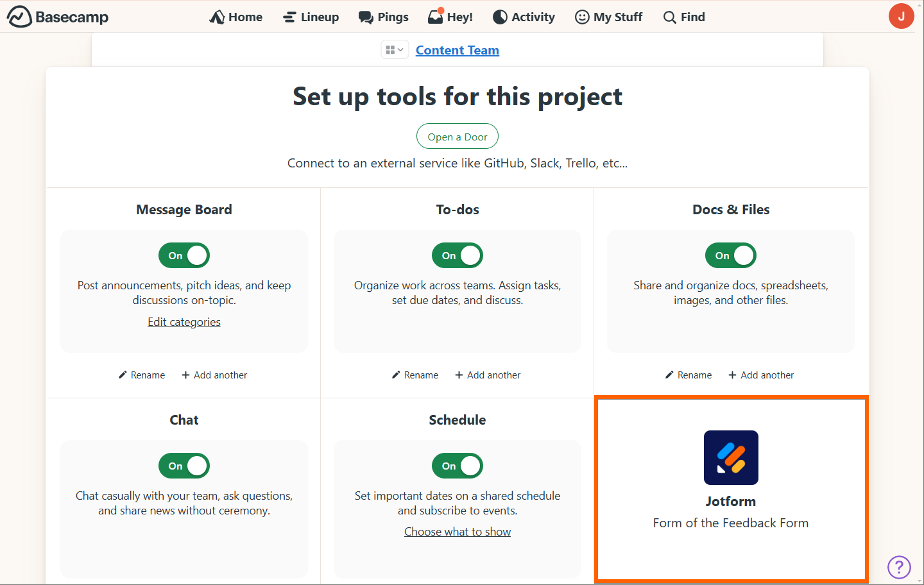Viewport: 924px width, 585px height.
Task: Click the pencil Rename icon under Docs & Files
Action: (669, 375)
